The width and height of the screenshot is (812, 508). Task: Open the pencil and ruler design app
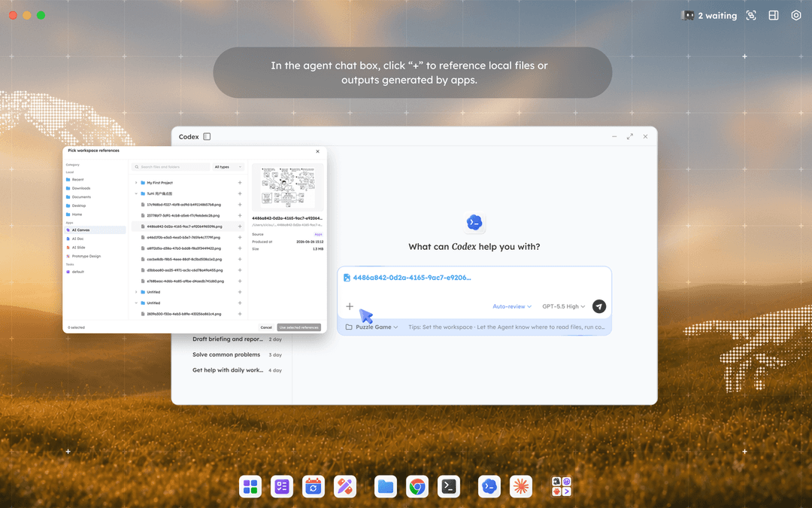click(345, 487)
